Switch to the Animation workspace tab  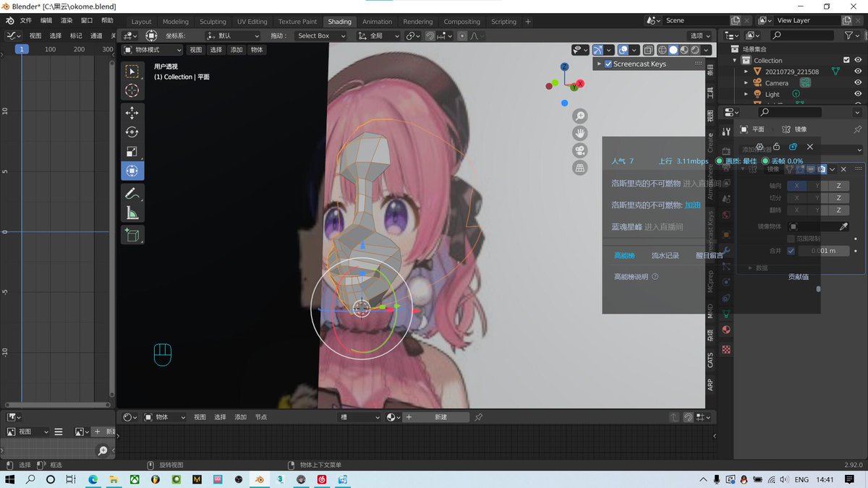tap(377, 22)
